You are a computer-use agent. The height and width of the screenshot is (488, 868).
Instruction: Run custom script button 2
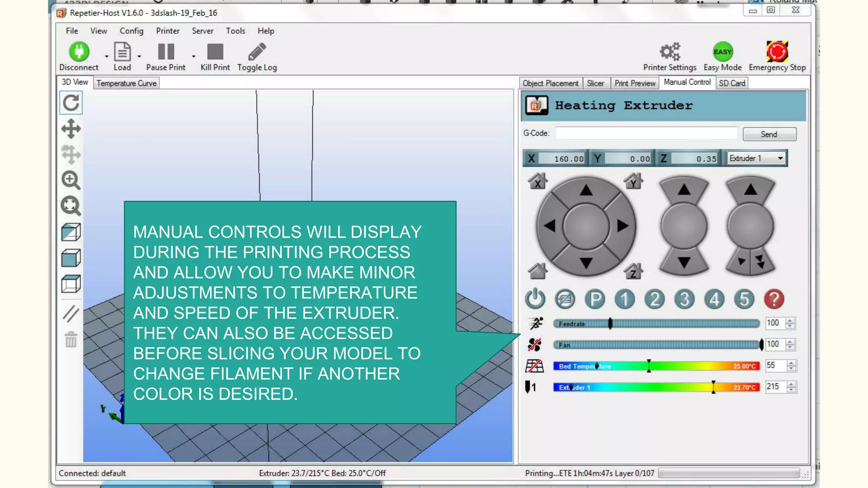[655, 299]
